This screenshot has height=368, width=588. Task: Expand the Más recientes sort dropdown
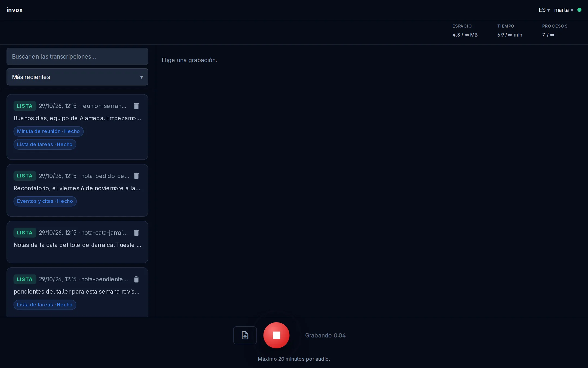point(77,77)
